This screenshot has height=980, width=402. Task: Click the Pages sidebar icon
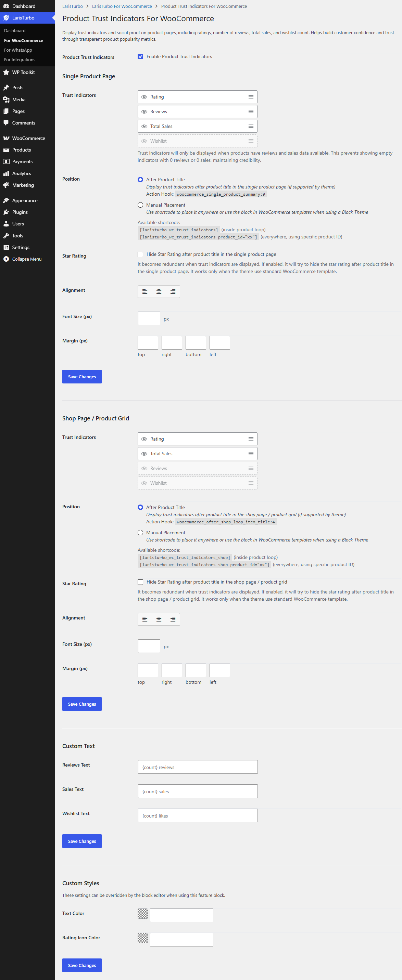point(6,111)
